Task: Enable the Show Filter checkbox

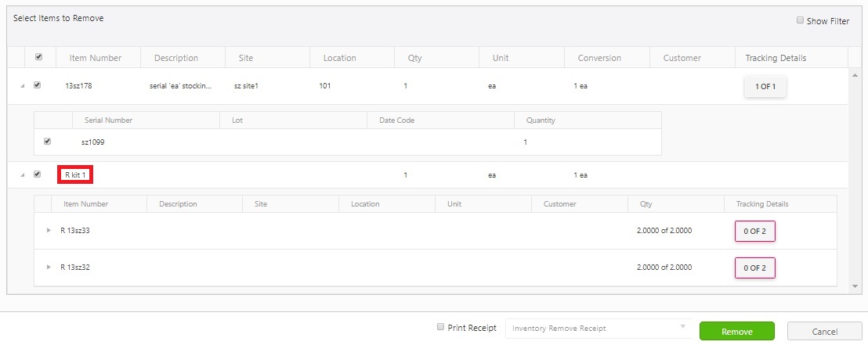Action: pyautogui.click(x=800, y=20)
